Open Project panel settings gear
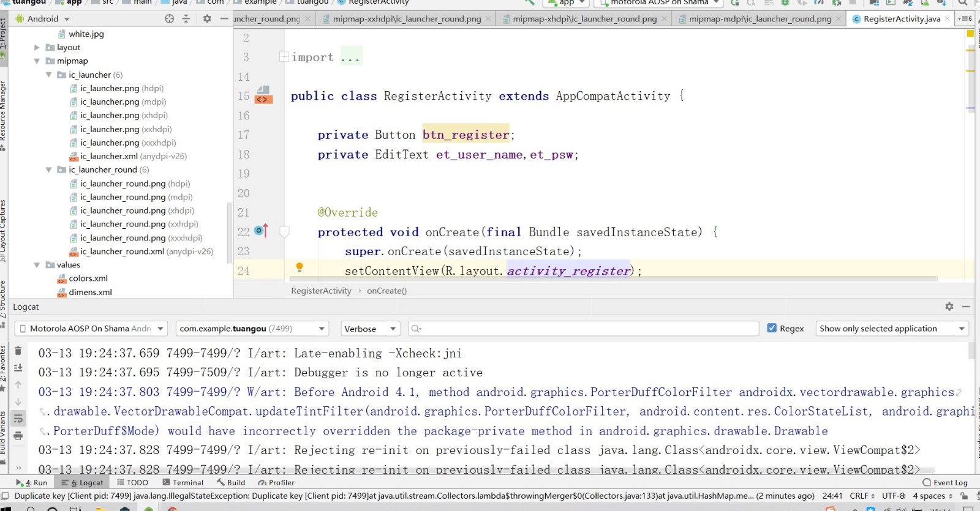 [x=207, y=19]
